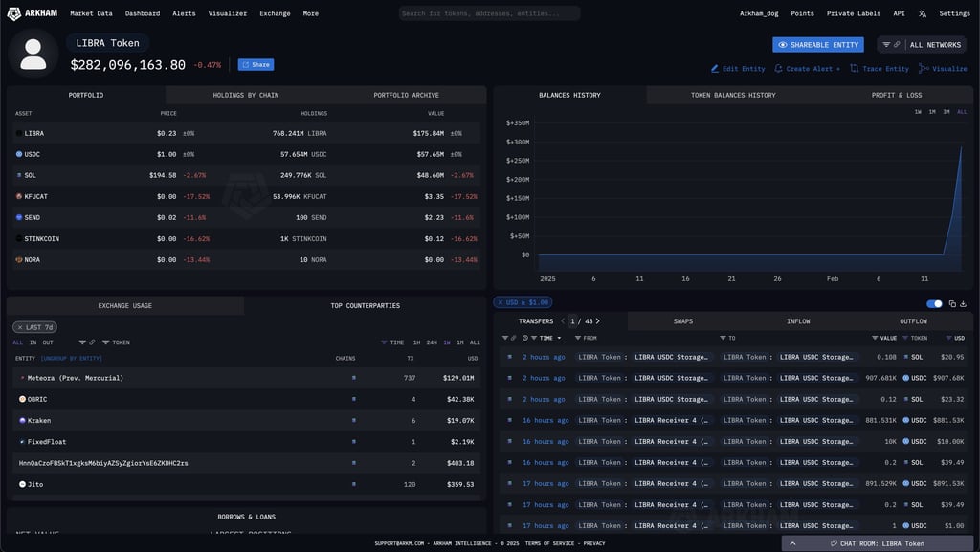This screenshot has height=552, width=980.
Task: Select IN direction in counterparties filter
Action: click(x=33, y=342)
